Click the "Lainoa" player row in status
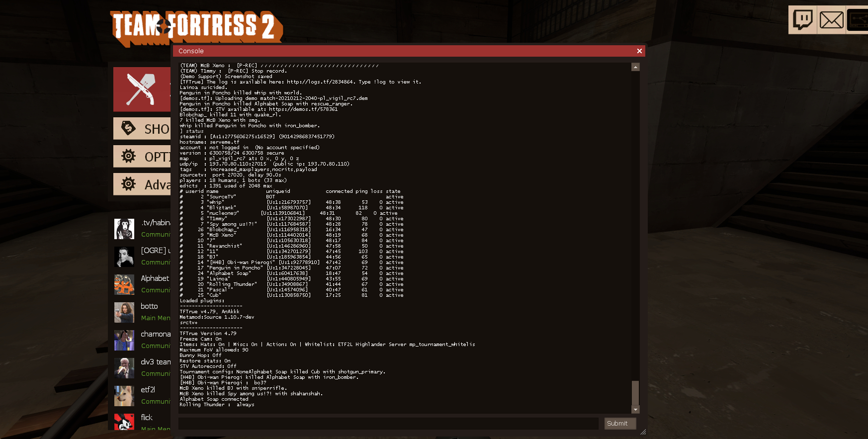868x439 pixels. [291, 279]
